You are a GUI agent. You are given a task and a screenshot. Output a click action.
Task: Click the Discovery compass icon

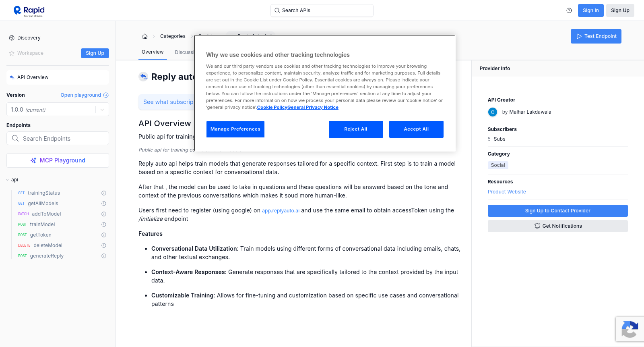click(12, 38)
